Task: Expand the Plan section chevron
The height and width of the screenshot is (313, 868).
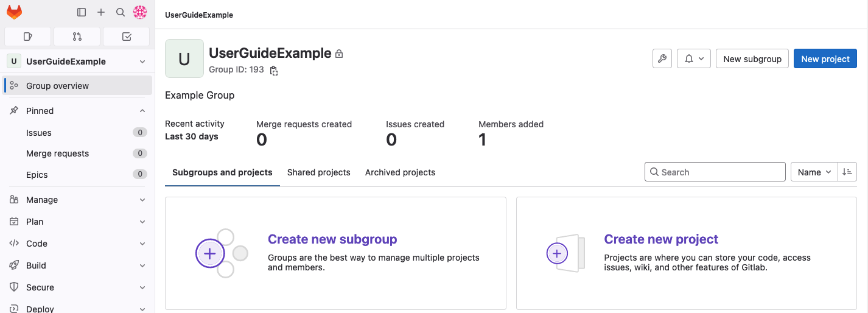Action: (142, 222)
